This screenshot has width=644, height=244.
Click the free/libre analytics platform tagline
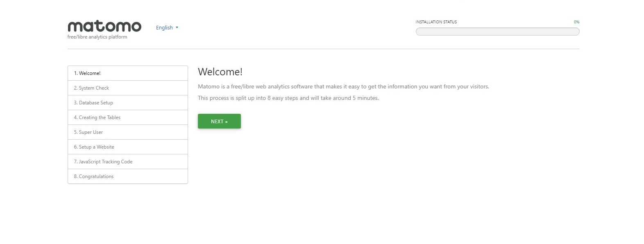click(97, 37)
